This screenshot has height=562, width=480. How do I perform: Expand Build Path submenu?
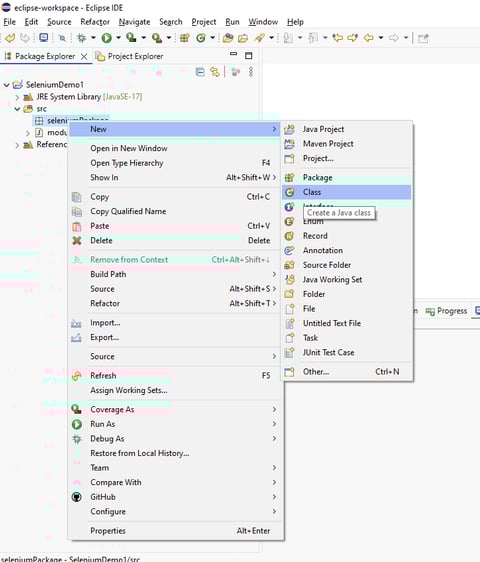click(175, 275)
